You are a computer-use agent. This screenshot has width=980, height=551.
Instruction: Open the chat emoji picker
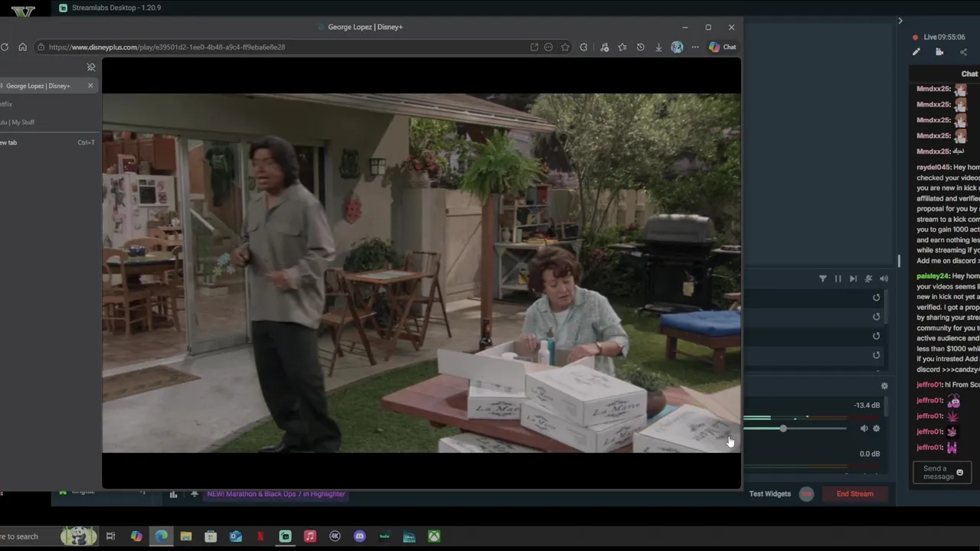tap(959, 473)
